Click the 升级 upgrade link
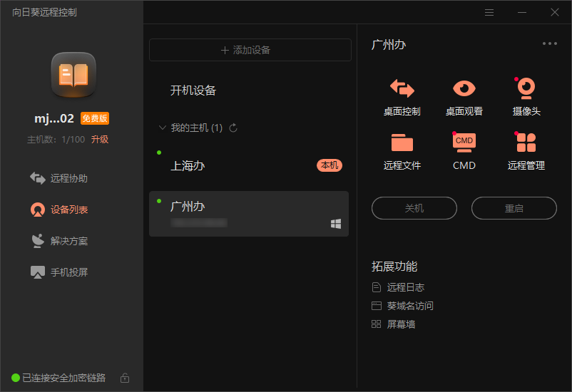Screen dimensions: 572x392 (x=100, y=140)
